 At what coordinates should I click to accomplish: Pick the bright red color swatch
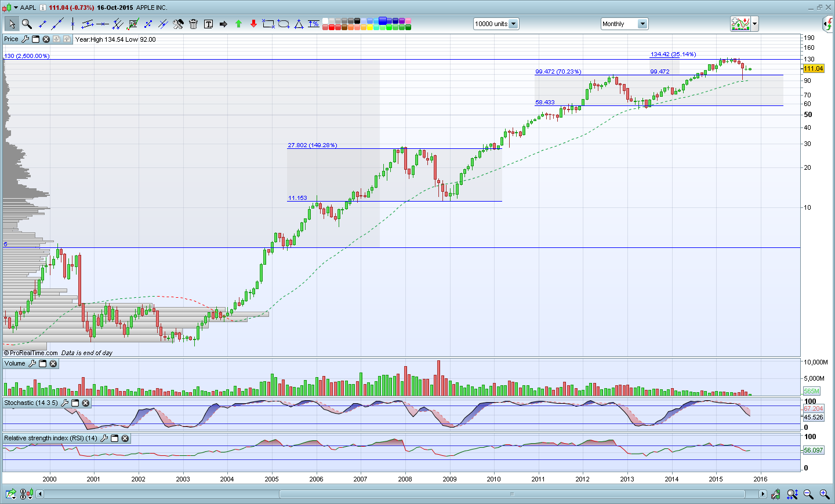click(332, 27)
